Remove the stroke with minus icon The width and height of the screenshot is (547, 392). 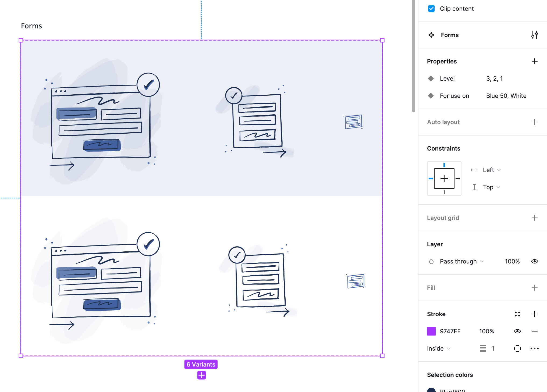(534, 331)
